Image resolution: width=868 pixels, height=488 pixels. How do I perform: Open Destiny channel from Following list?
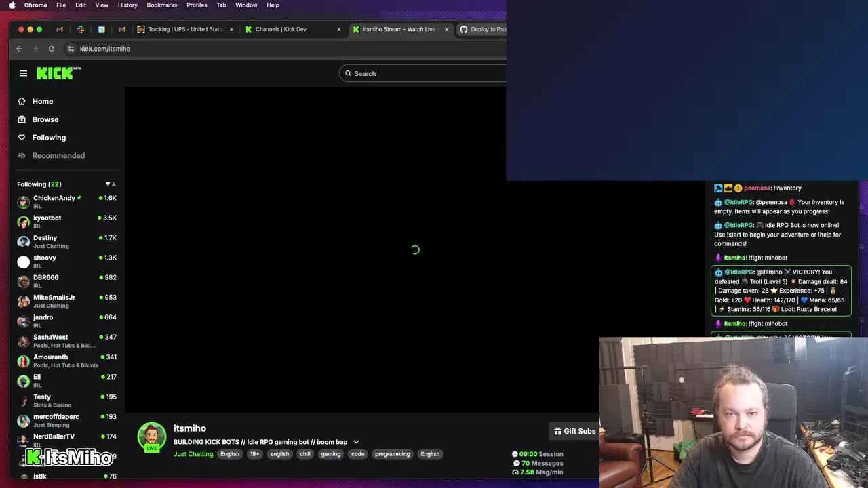click(x=67, y=241)
